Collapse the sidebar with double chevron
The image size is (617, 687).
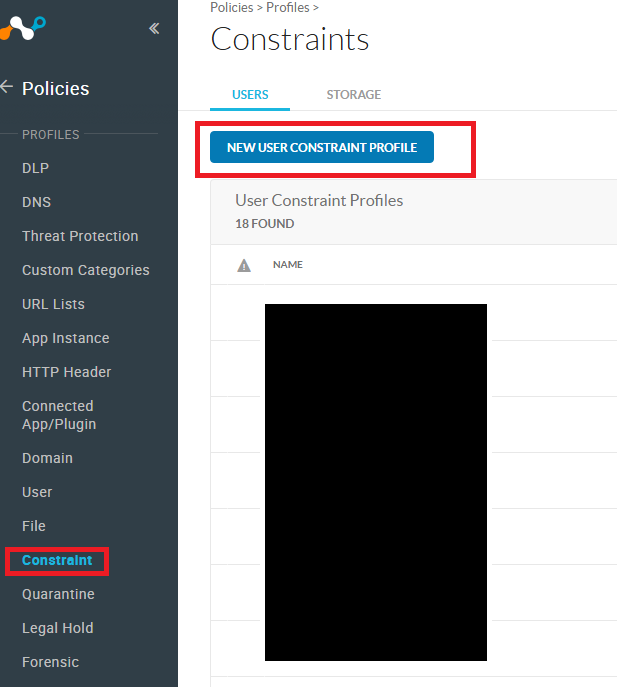(x=154, y=29)
